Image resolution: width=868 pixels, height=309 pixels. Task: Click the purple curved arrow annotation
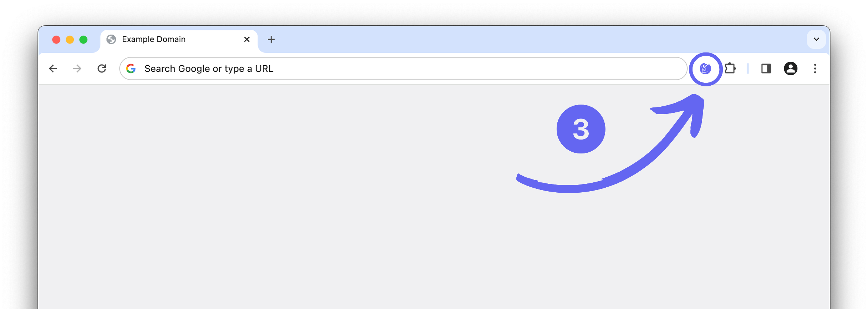[x=611, y=143]
